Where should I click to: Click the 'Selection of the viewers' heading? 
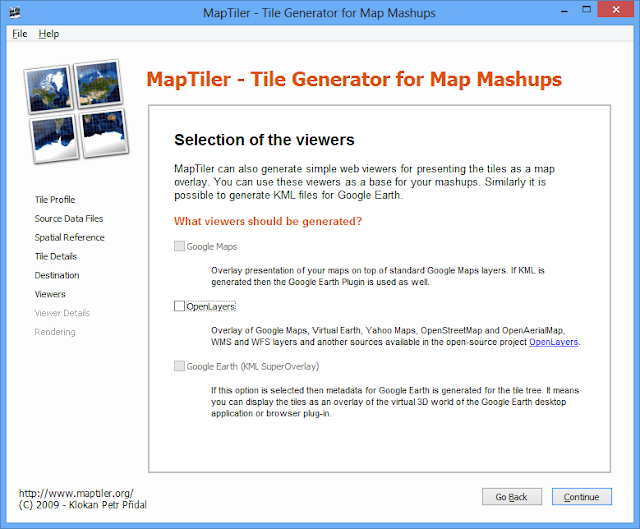coord(264,140)
